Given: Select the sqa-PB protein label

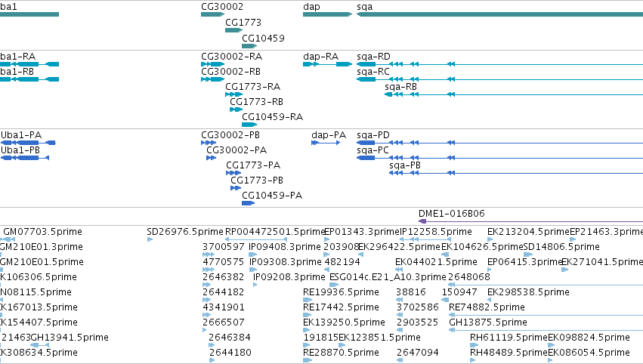Looking at the screenshot, I should [405, 165].
